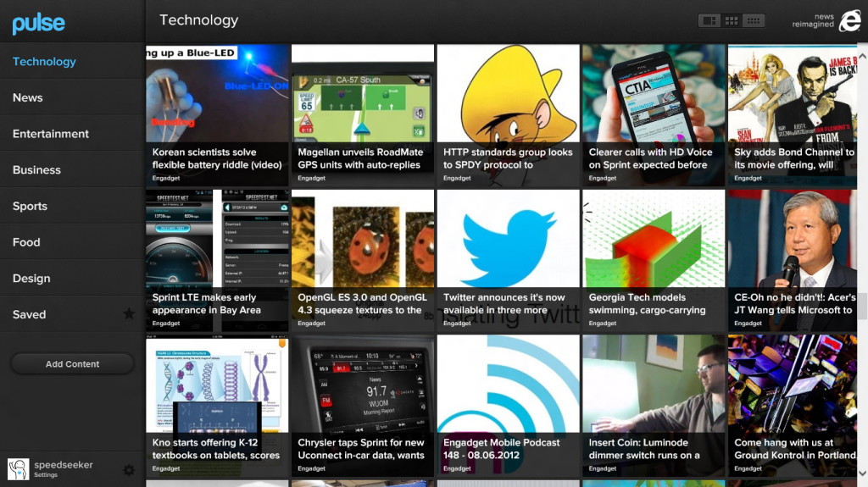868x487 pixels.
Task: Open Engadget Mobile Podcast 148 tile
Action: tap(509, 406)
